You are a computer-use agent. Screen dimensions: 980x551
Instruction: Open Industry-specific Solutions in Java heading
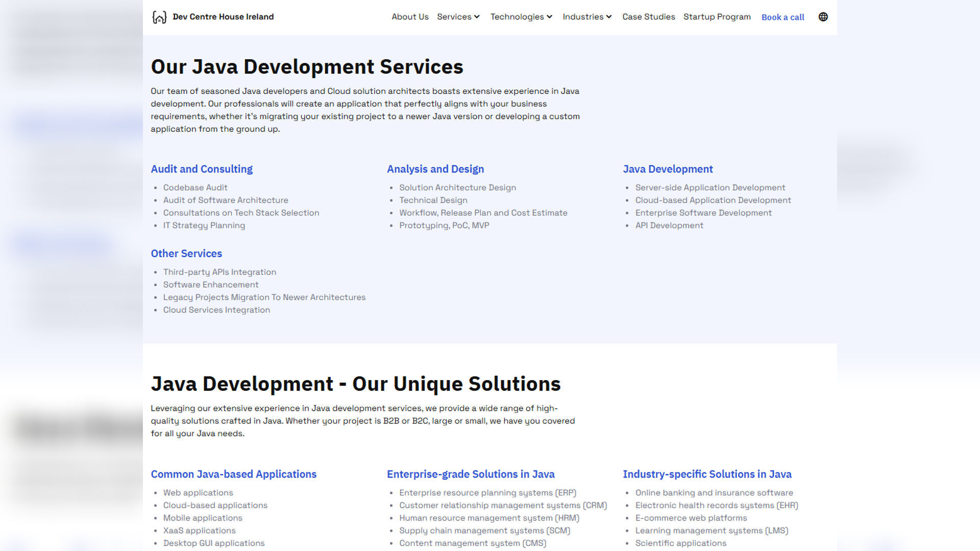point(707,474)
